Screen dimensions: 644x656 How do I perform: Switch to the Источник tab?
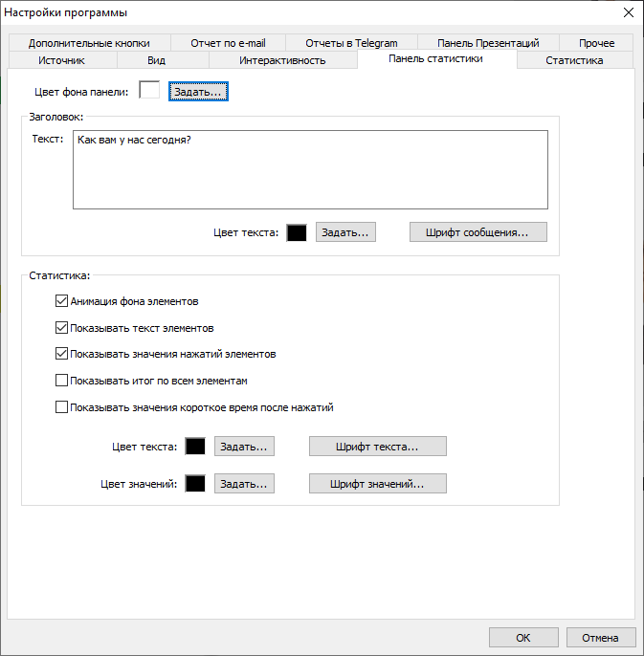(62, 60)
